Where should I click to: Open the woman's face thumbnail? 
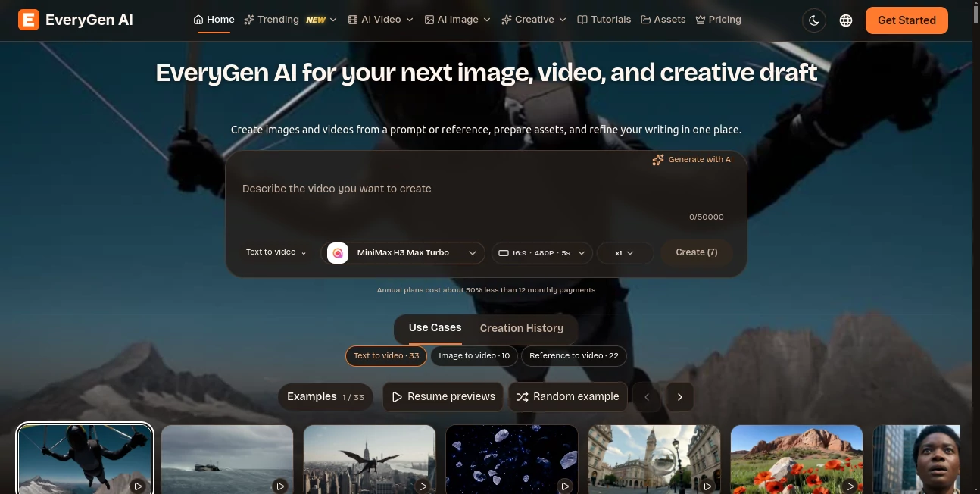(x=916, y=460)
